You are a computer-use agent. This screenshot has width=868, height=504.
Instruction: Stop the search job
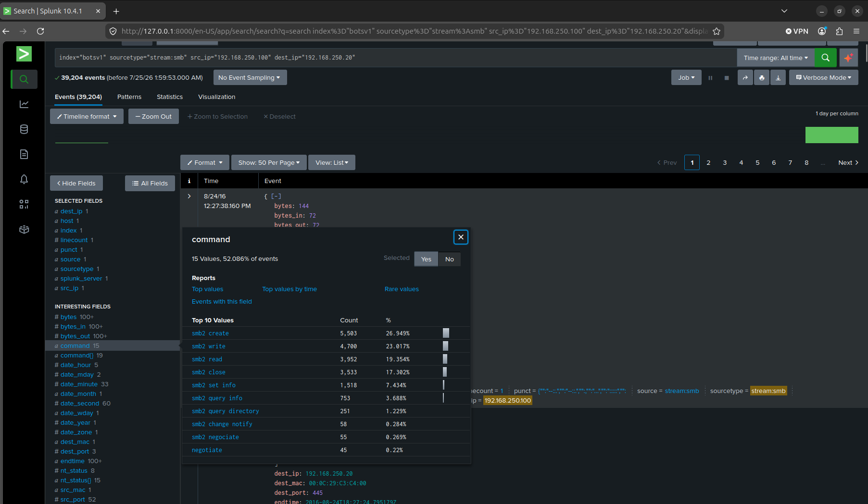coord(727,78)
